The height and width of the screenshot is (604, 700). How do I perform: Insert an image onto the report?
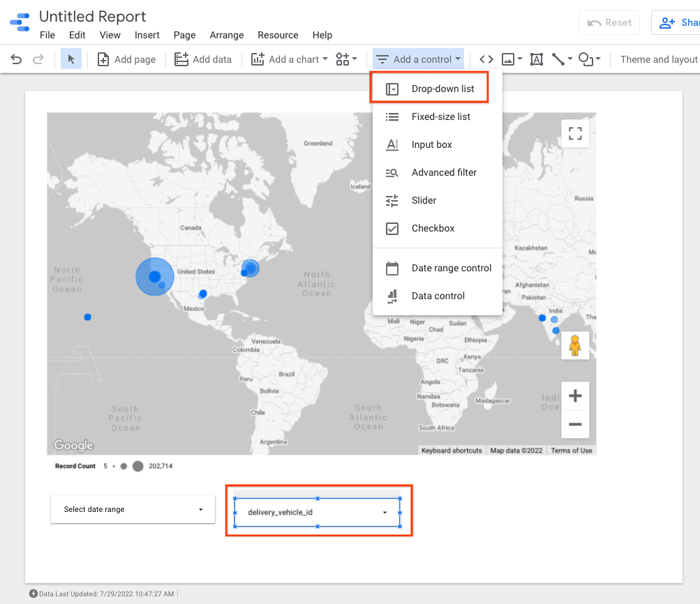(x=509, y=59)
